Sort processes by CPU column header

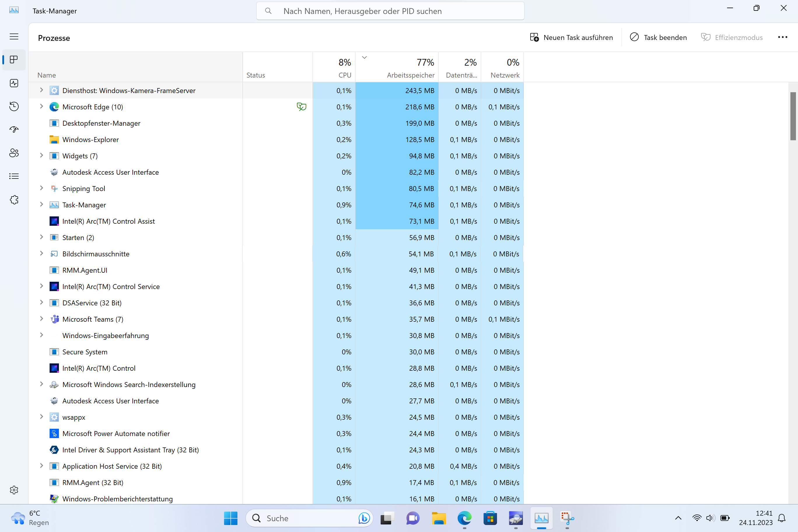(x=344, y=75)
